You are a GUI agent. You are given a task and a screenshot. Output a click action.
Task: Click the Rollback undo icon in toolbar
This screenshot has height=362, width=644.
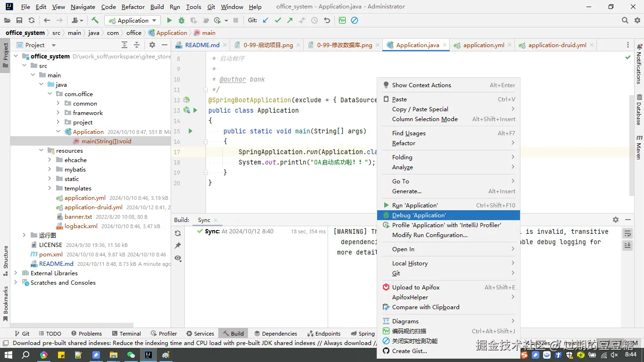click(327, 20)
